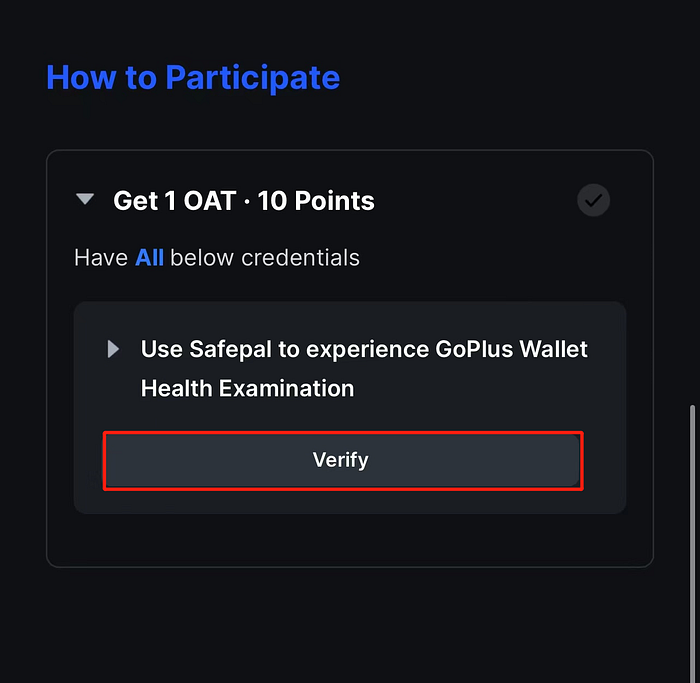Image resolution: width=700 pixels, height=683 pixels.
Task: Click the OAT word in title
Action: (x=210, y=200)
